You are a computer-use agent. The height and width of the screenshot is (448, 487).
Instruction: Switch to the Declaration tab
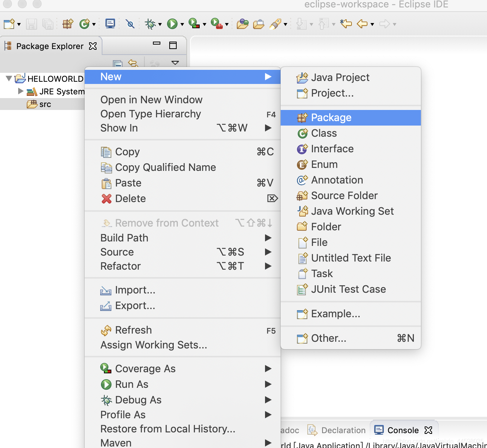click(337, 430)
